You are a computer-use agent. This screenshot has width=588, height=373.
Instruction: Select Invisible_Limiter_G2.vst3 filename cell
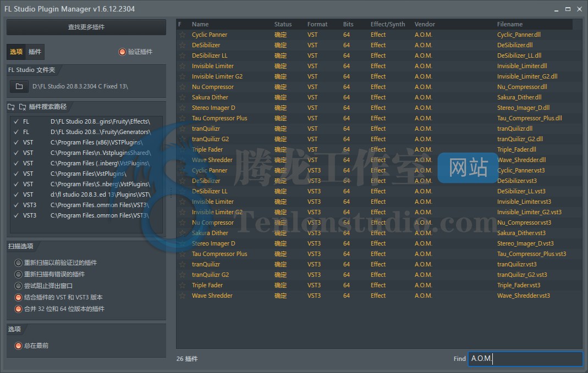pyautogui.click(x=529, y=213)
